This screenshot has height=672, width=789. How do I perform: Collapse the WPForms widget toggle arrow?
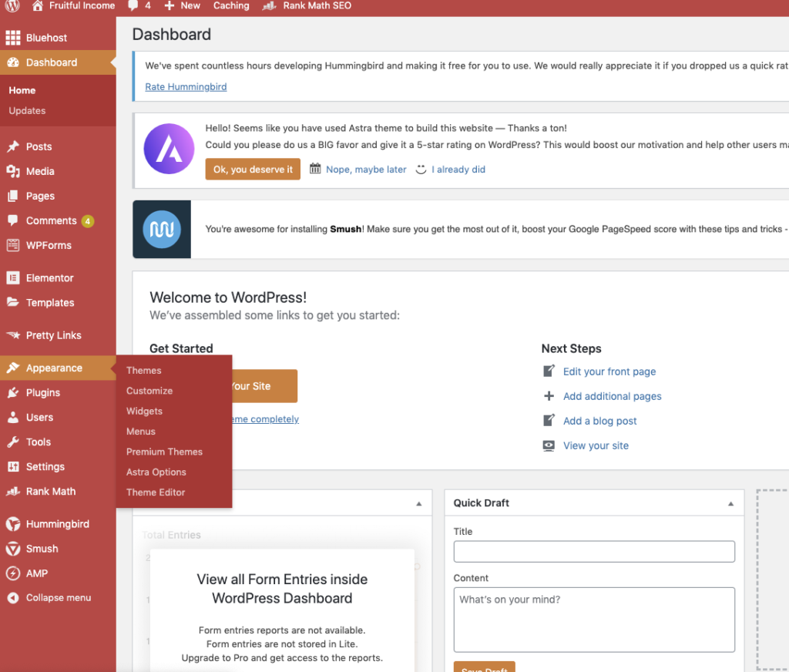coord(418,503)
